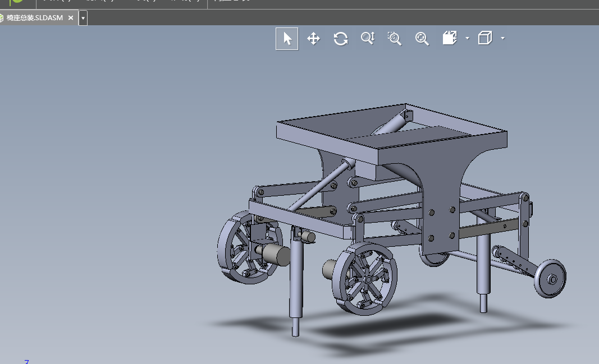Viewport: 599px width, 364px height.
Task: Click the green application logo
Action: click(x=16, y=2)
